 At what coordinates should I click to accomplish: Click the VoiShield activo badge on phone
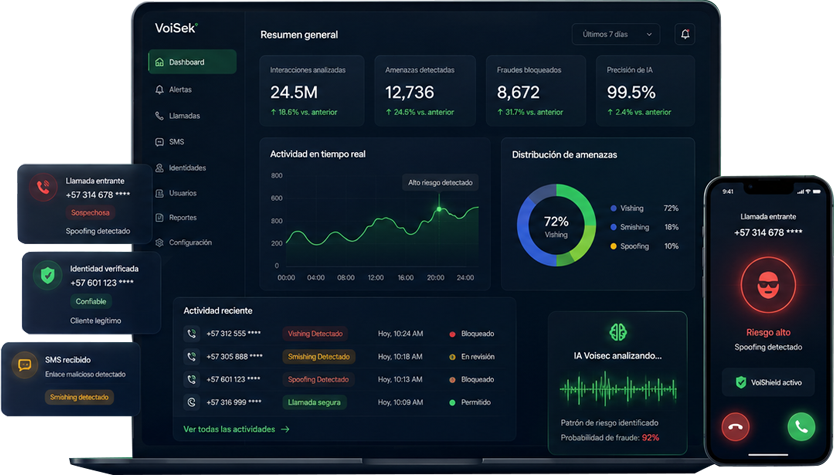pyautogui.click(x=768, y=382)
